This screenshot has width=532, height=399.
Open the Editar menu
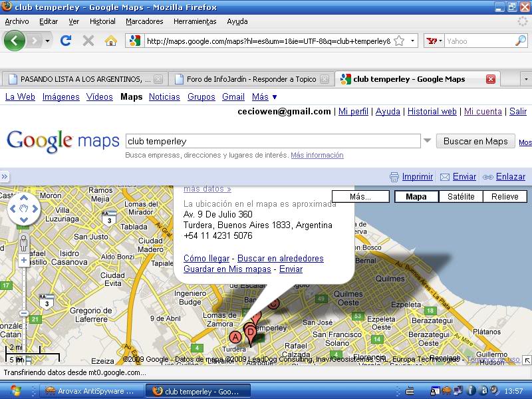pos(49,21)
